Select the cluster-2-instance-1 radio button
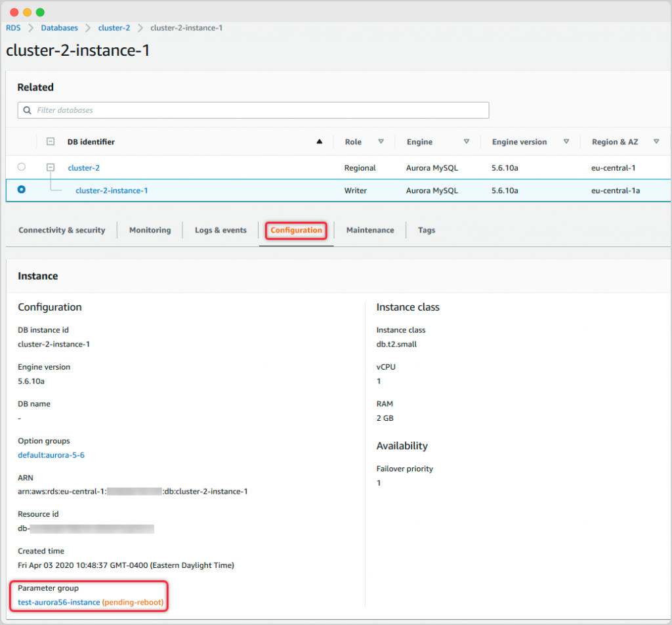672x625 pixels. pyautogui.click(x=22, y=190)
